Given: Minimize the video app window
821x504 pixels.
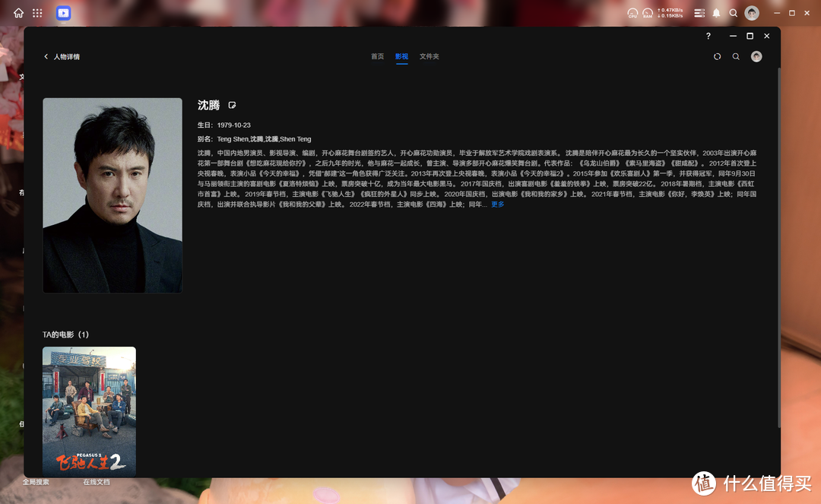Looking at the screenshot, I should [733, 36].
